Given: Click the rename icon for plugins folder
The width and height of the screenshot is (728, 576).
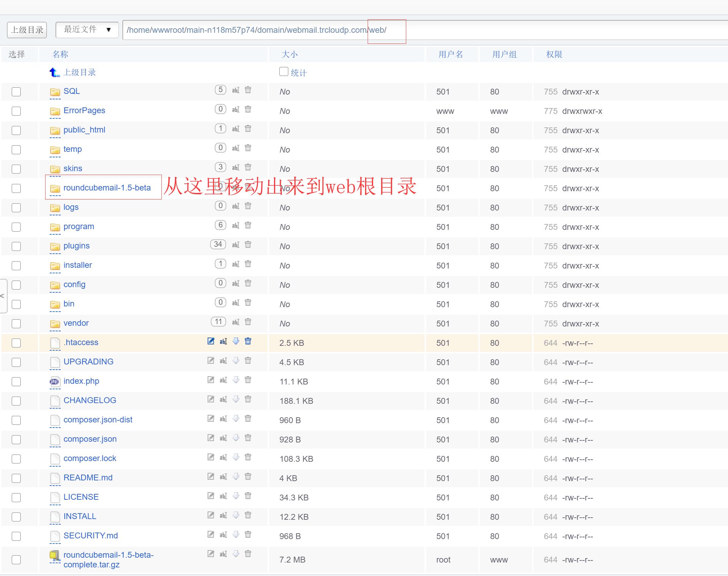Looking at the screenshot, I should tap(236, 245).
